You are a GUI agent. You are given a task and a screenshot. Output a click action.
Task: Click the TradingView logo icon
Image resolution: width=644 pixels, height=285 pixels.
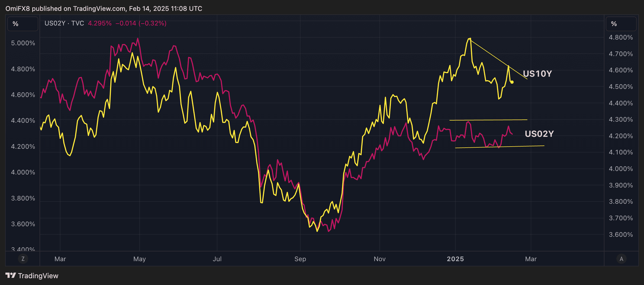tap(11, 276)
